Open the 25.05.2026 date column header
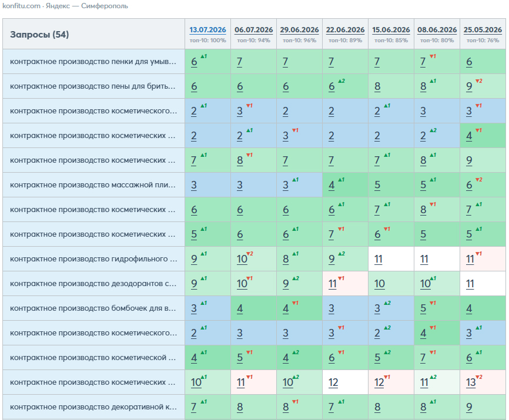The height and width of the screenshot is (420, 509). pos(483,30)
